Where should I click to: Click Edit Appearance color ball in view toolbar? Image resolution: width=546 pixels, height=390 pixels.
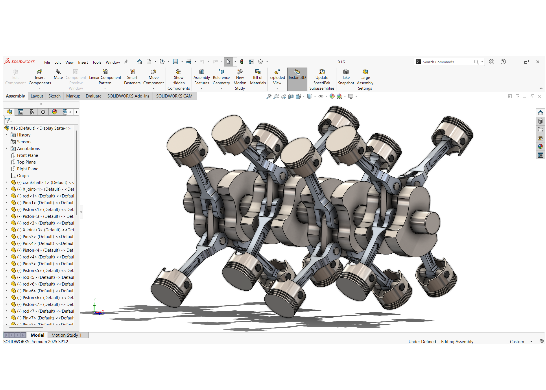[332, 96]
